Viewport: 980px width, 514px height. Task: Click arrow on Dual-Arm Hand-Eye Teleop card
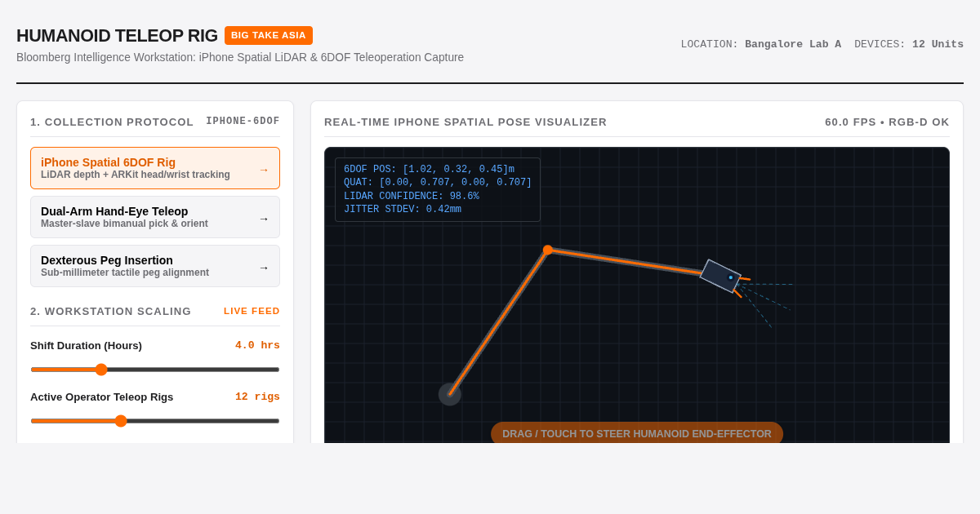click(264, 219)
